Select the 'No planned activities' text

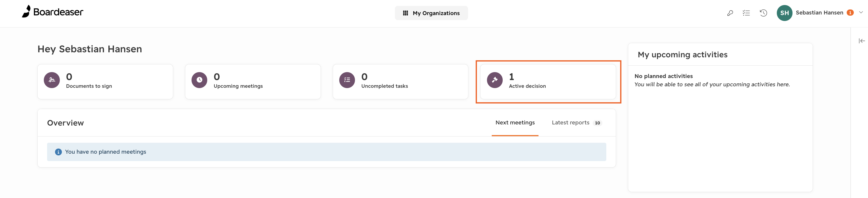(x=663, y=76)
